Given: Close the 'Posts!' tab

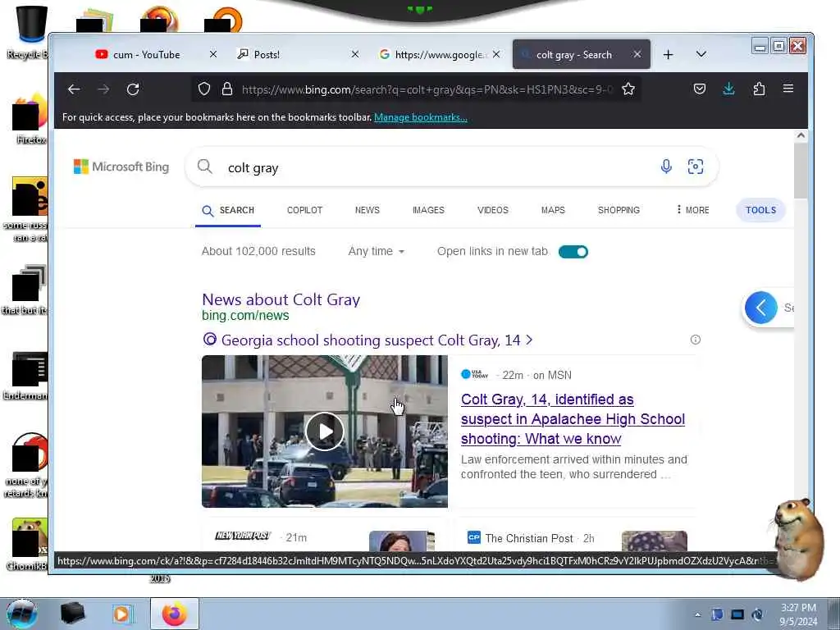Looking at the screenshot, I should pyautogui.click(x=355, y=54).
